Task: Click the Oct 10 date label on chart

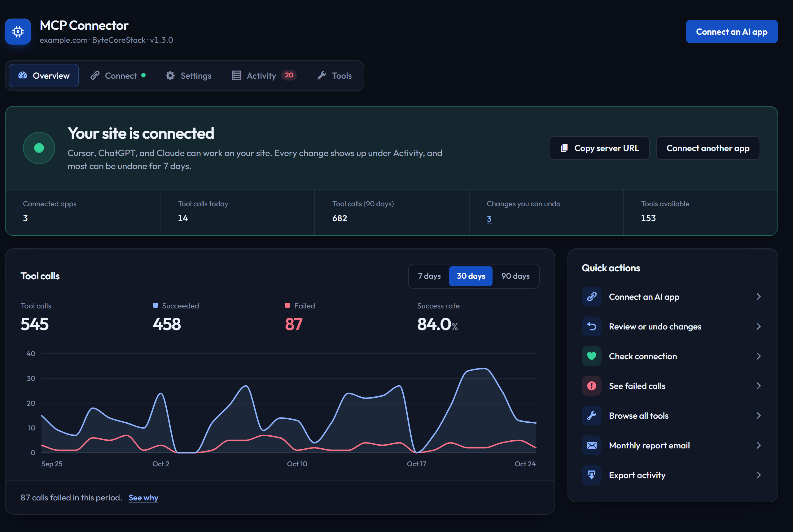Action: (297, 464)
